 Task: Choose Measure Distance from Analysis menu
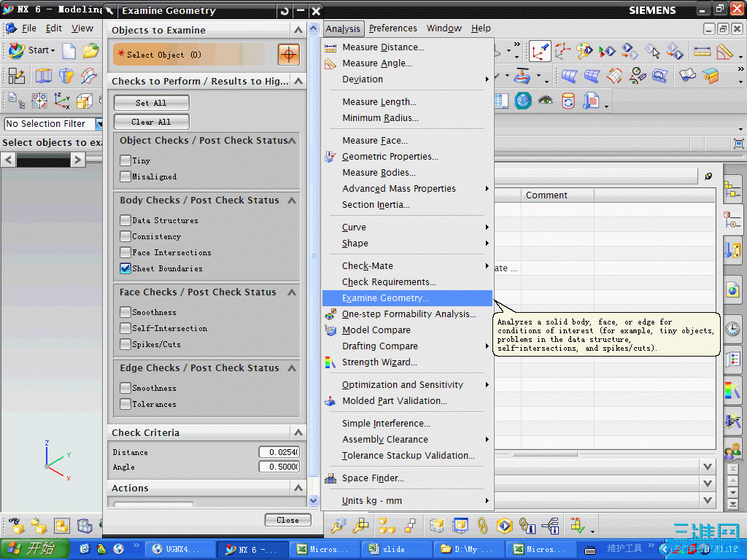click(407, 47)
